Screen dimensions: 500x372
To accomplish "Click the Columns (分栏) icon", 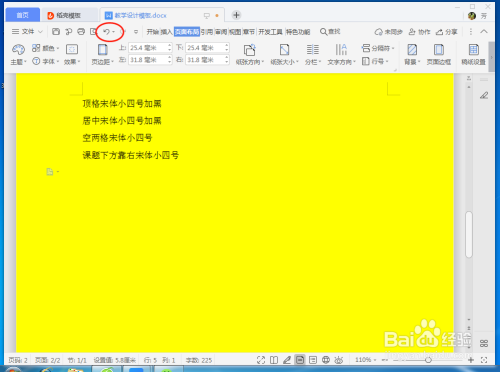I will [312, 50].
